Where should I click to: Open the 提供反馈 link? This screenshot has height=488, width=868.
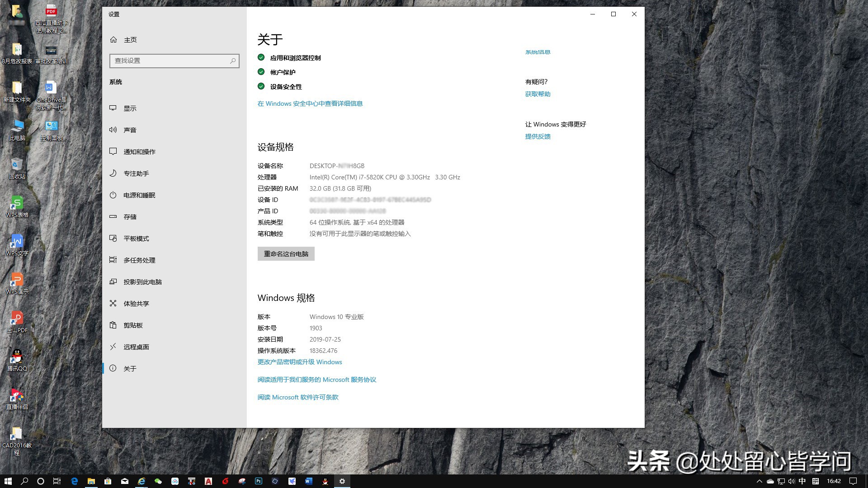click(538, 136)
